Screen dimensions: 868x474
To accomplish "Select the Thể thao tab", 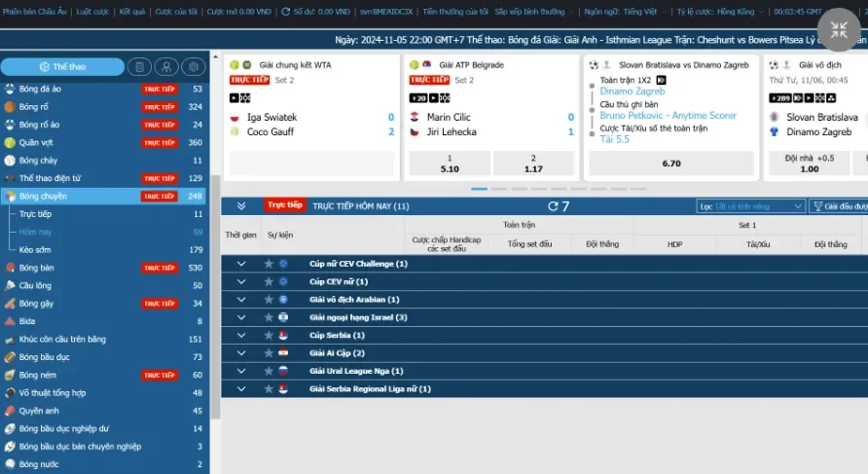I will [62, 67].
